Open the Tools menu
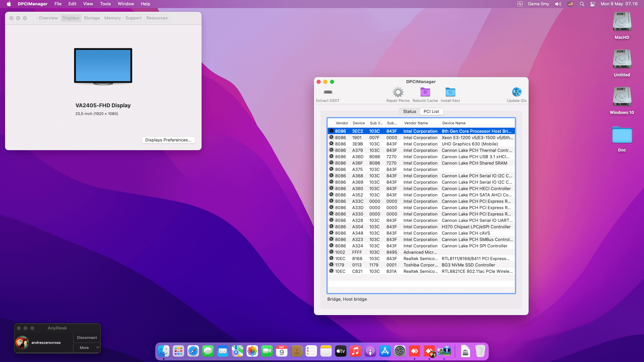Image resolution: width=644 pixels, height=362 pixels. pos(105,4)
